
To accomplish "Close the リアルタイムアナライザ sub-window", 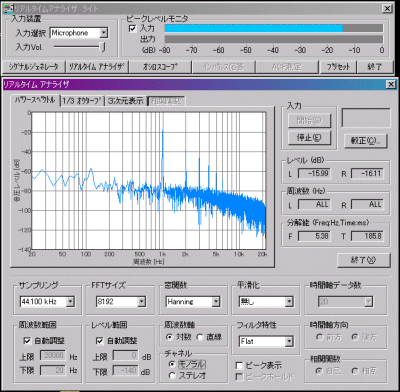I will (390, 84).
